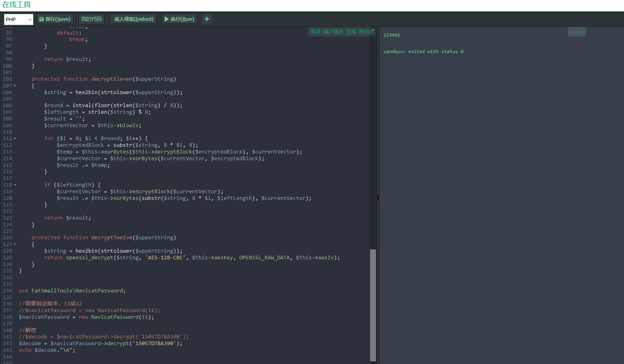Screen dimensions: 624x364
Task: Click 'use FatSmallTools\NavicatPassword;' line
Action: (x=72, y=291)
